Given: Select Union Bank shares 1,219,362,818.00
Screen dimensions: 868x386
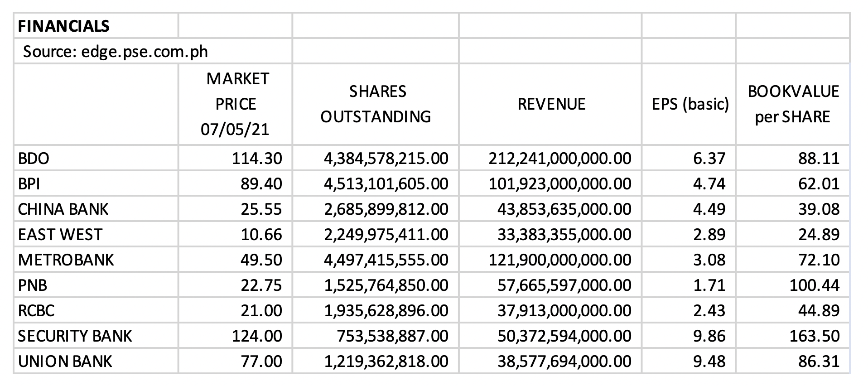Looking at the screenshot, I should pyautogui.click(x=376, y=361).
